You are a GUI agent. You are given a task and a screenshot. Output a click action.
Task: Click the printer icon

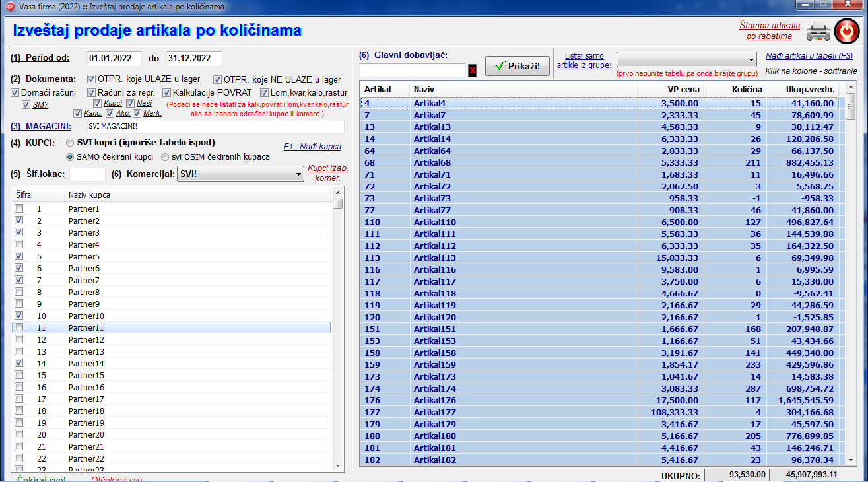819,30
